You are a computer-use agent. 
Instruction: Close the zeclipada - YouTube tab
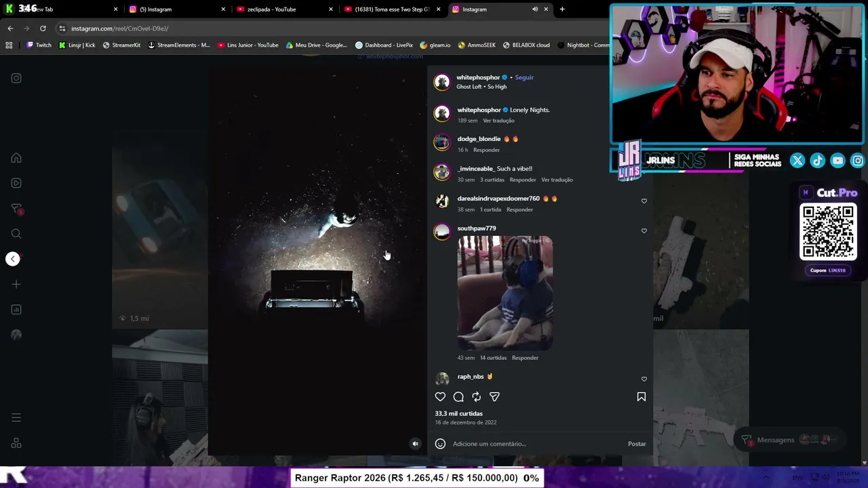tap(331, 9)
